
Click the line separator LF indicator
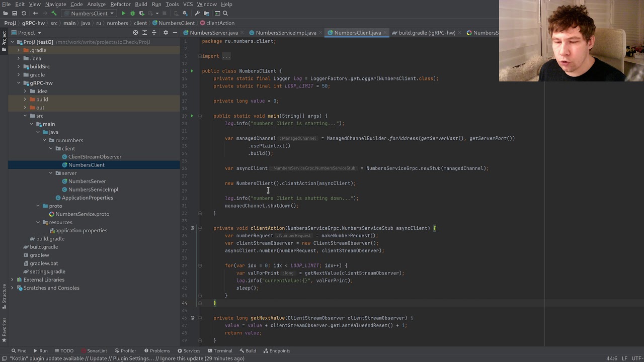[625, 358]
